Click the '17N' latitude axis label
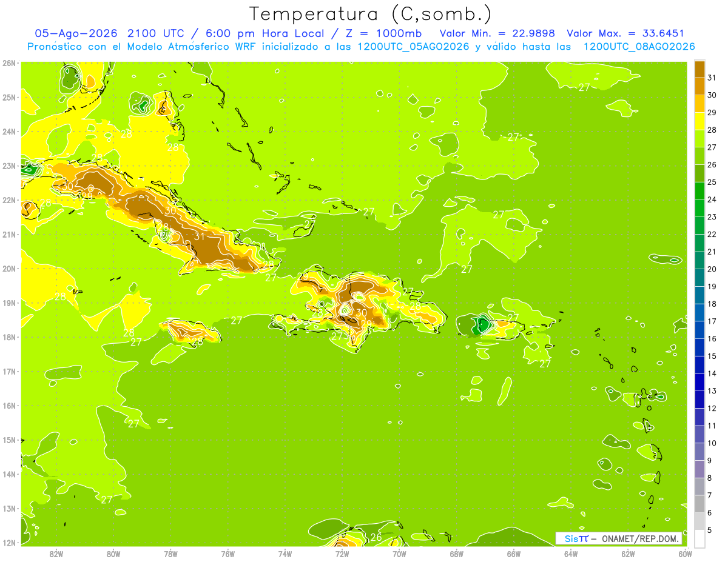 tap(9, 371)
